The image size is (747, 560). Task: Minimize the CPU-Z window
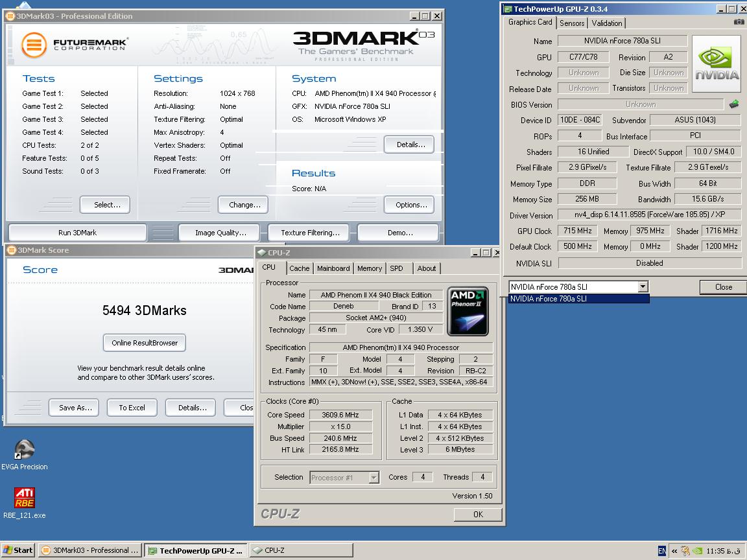[475, 252]
